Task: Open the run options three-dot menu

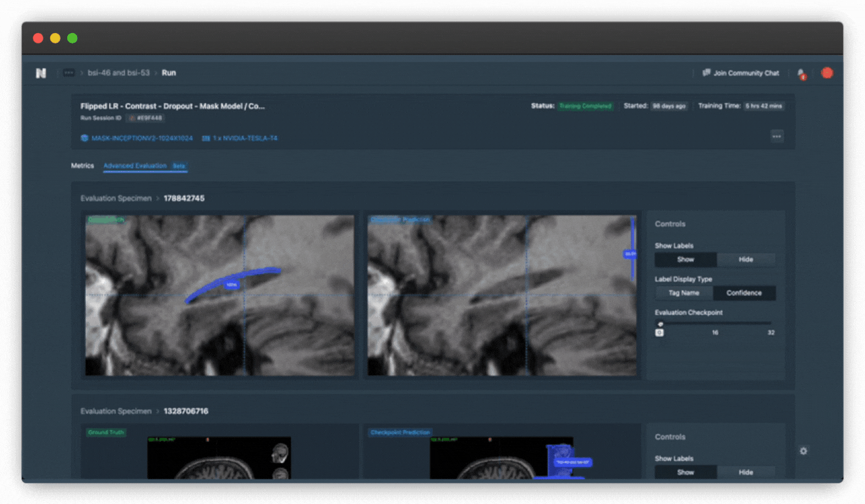Action: (777, 136)
